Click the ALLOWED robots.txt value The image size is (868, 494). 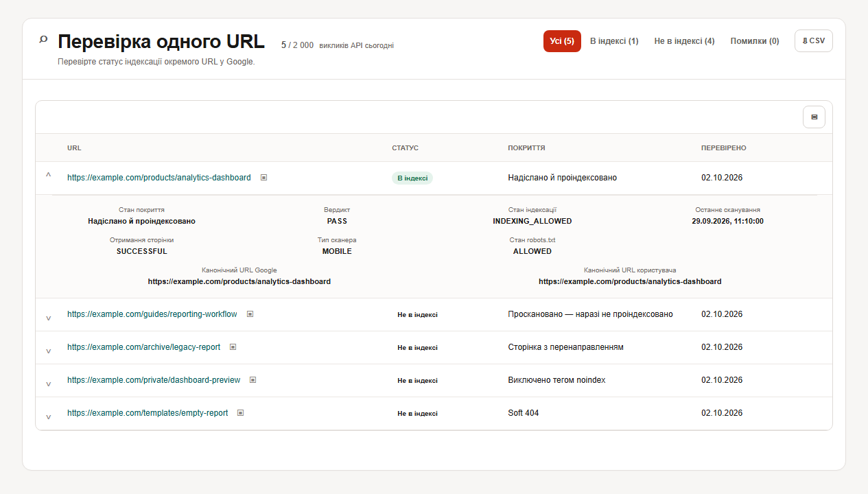coord(532,252)
